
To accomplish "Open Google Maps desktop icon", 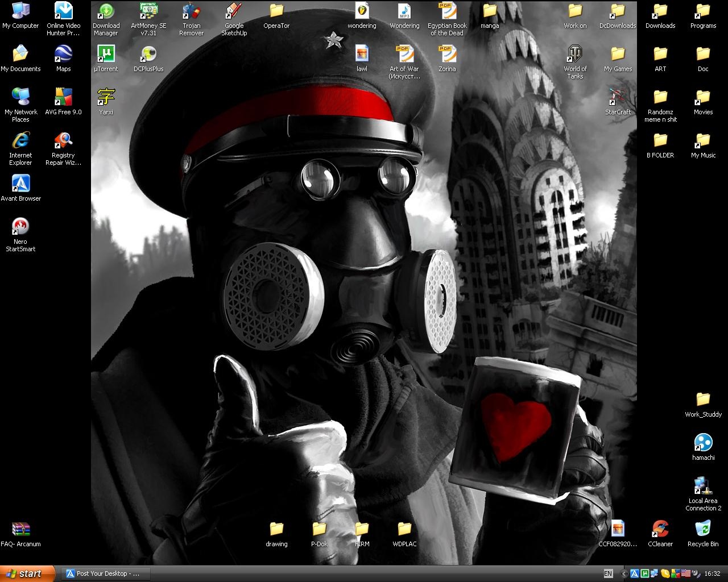I will pos(63,59).
